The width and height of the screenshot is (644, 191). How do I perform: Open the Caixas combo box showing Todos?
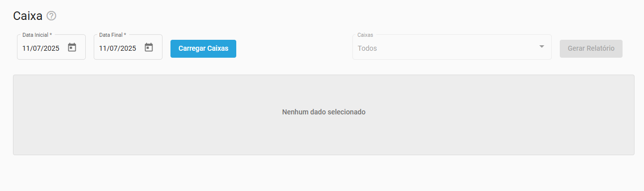point(452,47)
